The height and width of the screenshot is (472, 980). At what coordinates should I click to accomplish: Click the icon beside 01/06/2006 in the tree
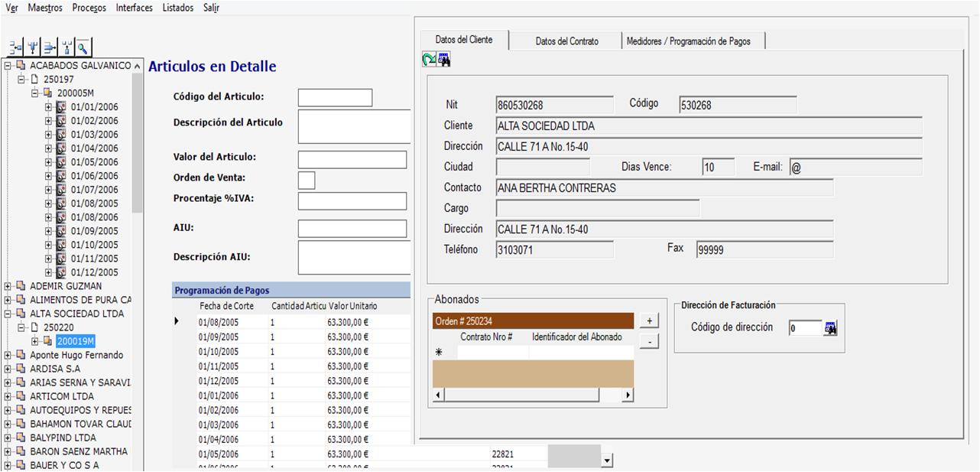coord(62,176)
